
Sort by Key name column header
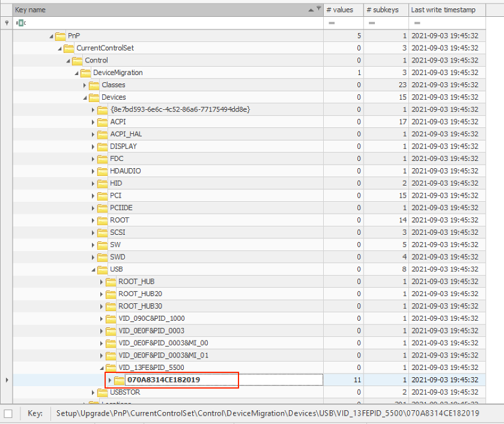[x=168, y=10]
